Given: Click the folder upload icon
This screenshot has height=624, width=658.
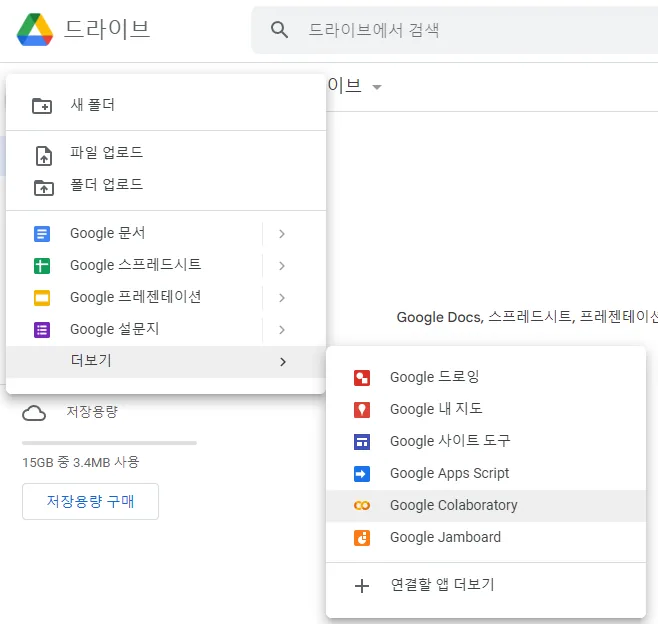Looking at the screenshot, I should coord(44,188).
